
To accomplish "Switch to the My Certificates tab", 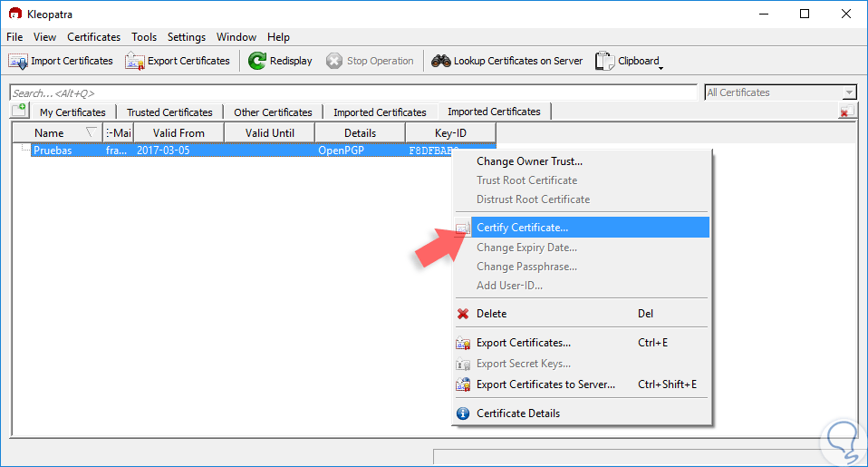I will click(x=72, y=112).
